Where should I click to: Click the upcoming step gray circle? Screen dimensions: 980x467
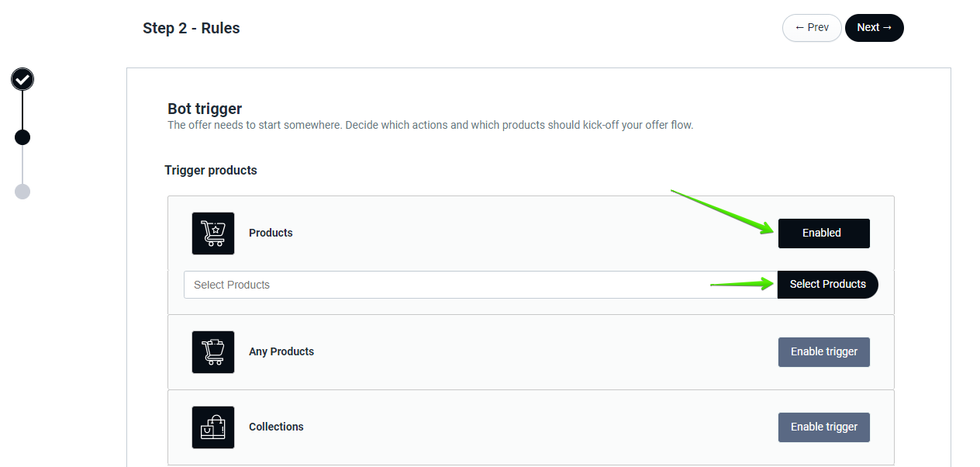coord(22,192)
